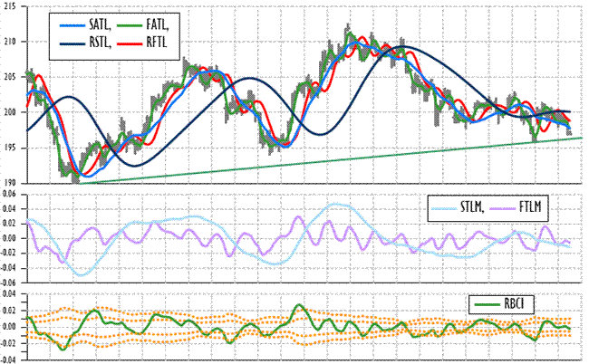Screen dimensions: 589x364
Task: Click the 205 price axis label
Action: [10, 77]
